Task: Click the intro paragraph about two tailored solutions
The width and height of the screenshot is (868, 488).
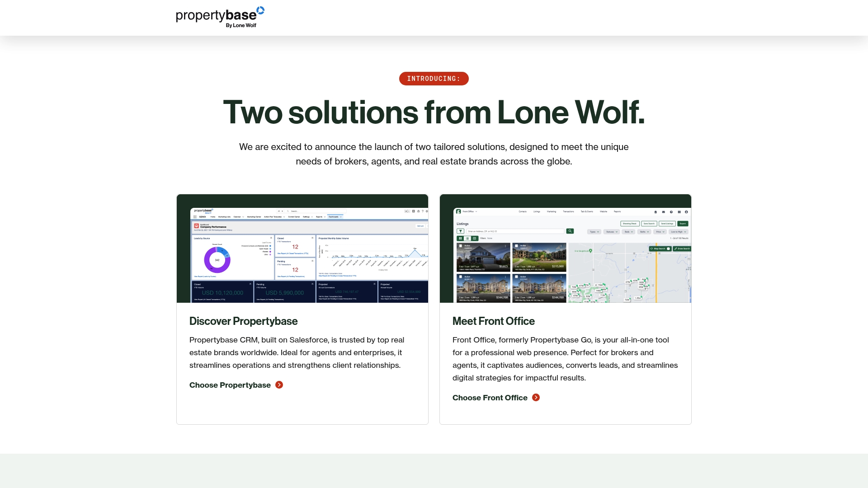Action: pyautogui.click(x=434, y=154)
